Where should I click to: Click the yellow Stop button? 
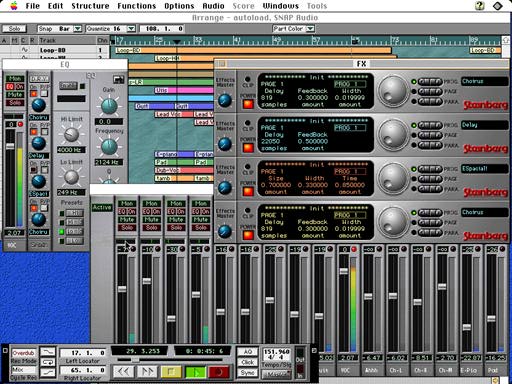pyautogui.click(x=171, y=371)
